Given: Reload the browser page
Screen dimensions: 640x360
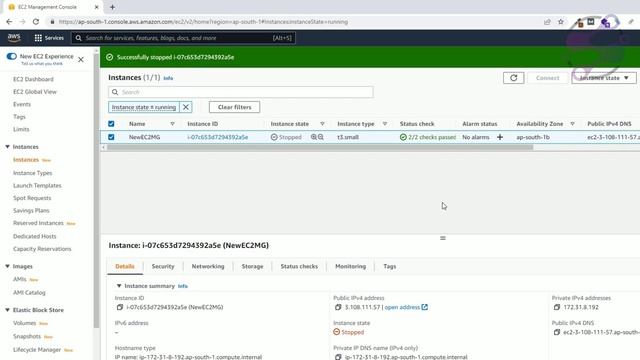Looking at the screenshot, I should click(36, 22).
